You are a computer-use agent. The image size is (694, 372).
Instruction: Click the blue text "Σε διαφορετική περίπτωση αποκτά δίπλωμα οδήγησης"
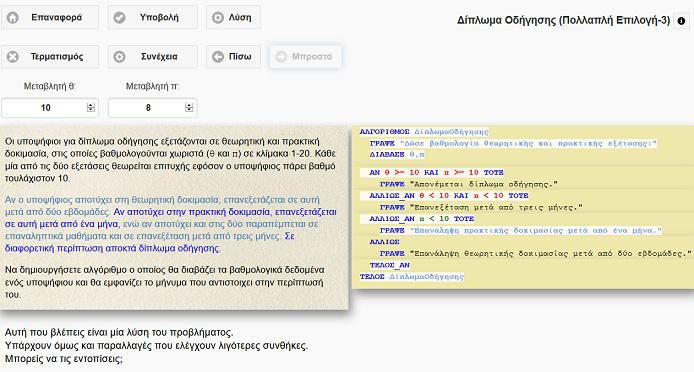pyautogui.click(x=150, y=242)
